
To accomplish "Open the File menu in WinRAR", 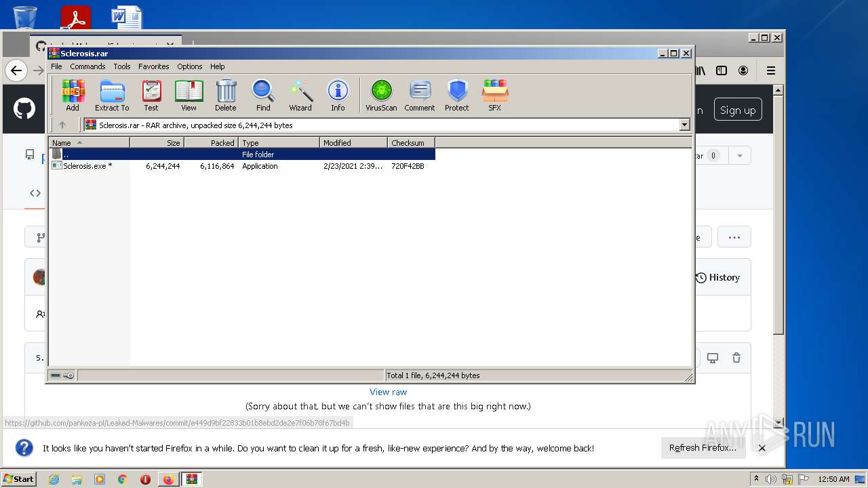I will 56,66.
